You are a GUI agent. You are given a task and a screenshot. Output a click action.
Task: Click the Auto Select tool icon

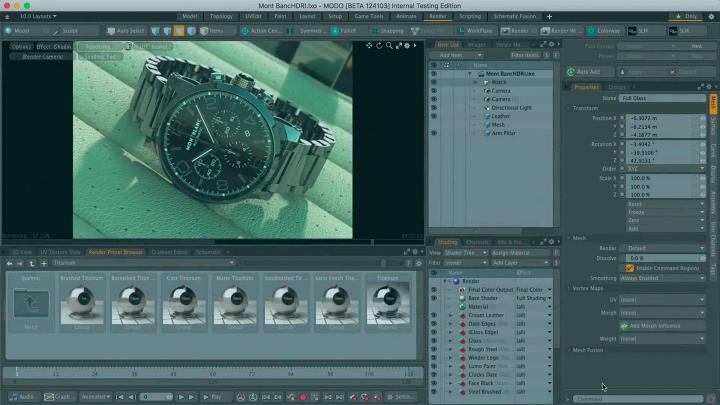[x=111, y=31]
